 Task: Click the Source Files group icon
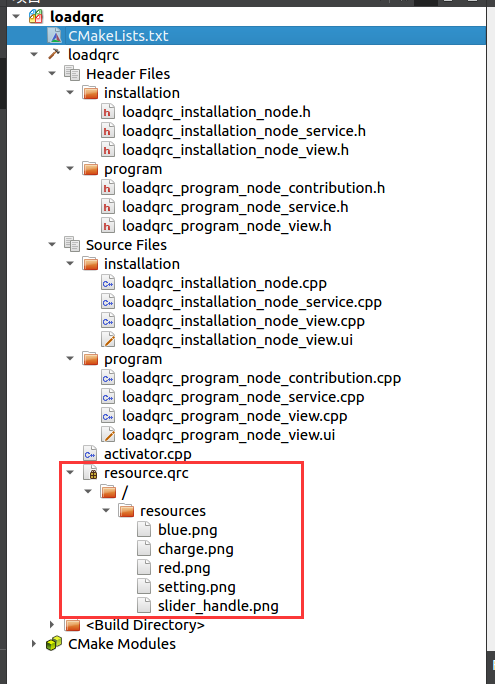72,245
